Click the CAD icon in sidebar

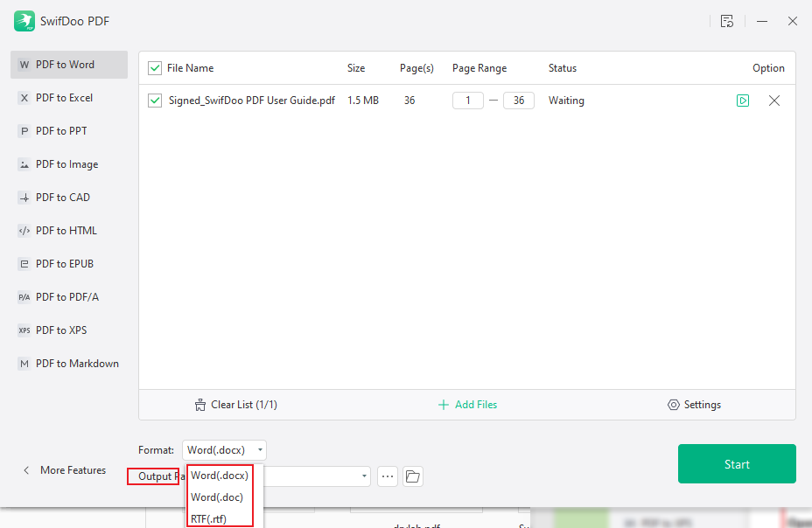(24, 198)
